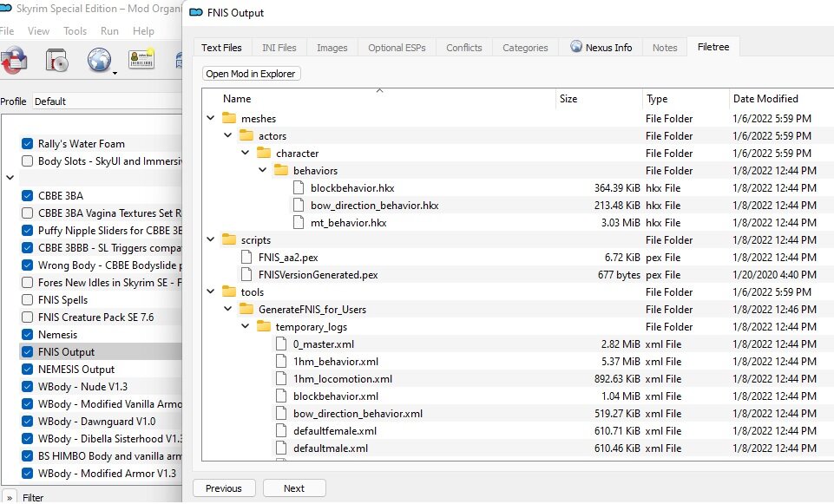This screenshot has height=504, width=834.
Task: Open the Run menu
Action: [x=109, y=31]
